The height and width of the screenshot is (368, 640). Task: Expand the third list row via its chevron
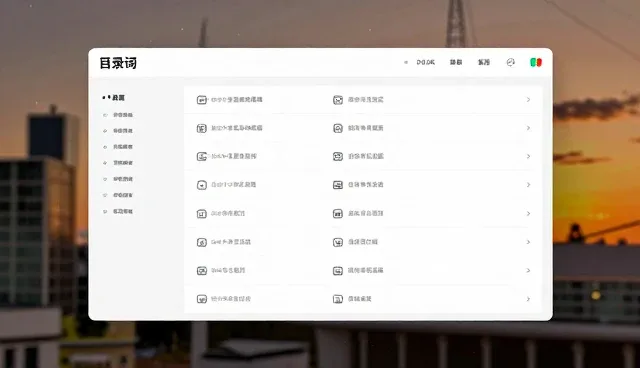[528, 156]
